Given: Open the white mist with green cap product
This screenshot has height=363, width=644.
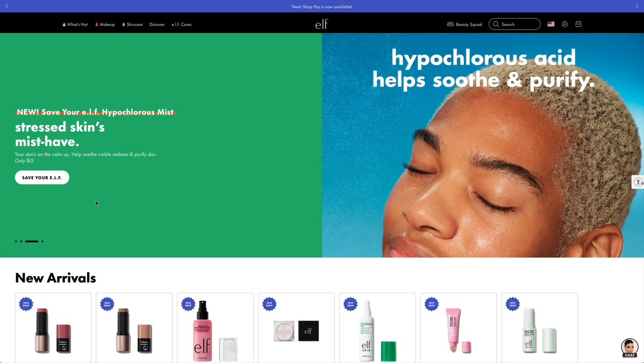Looking at the screenshot, I should click(377, 328).
